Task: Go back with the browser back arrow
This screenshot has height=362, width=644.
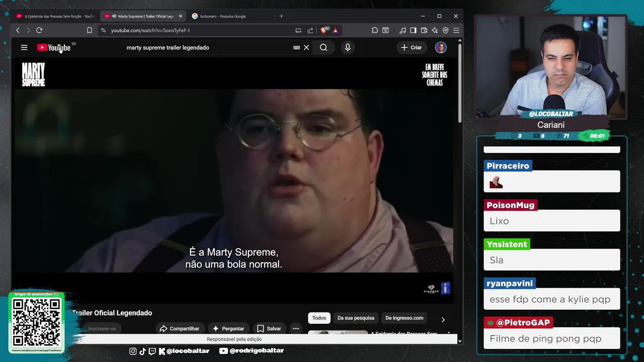Action: [18, 30]
